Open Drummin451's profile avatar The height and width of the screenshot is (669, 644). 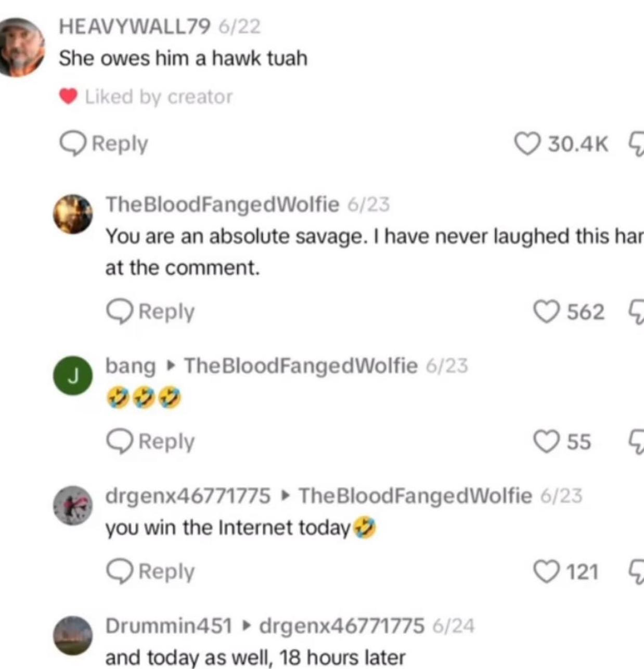click(73, 635)
